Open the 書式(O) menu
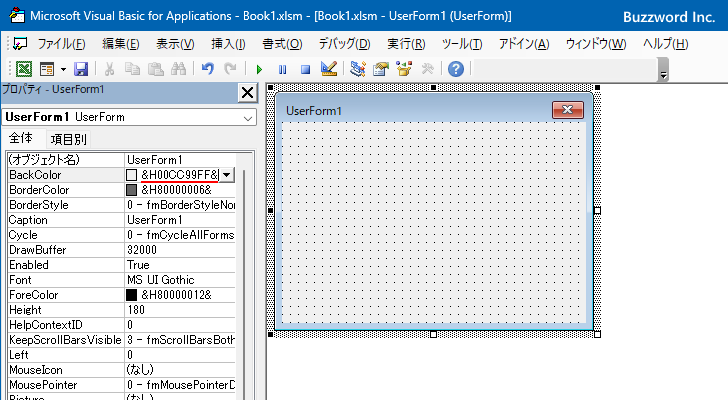 282,44
